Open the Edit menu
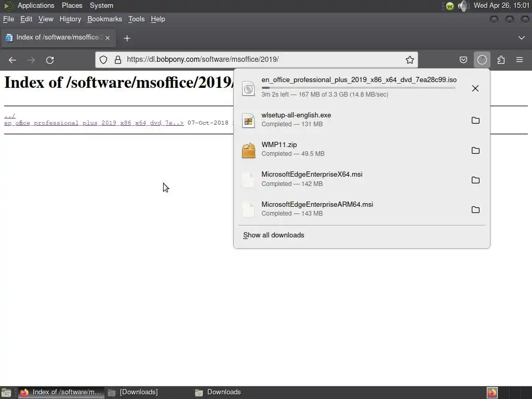Image resolution: width=532 pixels, height=399 pixels. [x=26, y=19]
